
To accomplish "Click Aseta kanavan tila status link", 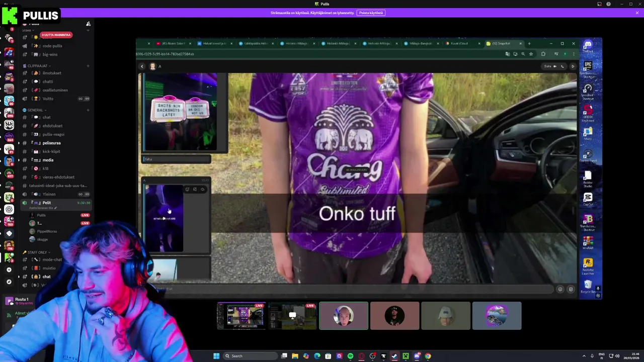I will [x=43, y=208].
